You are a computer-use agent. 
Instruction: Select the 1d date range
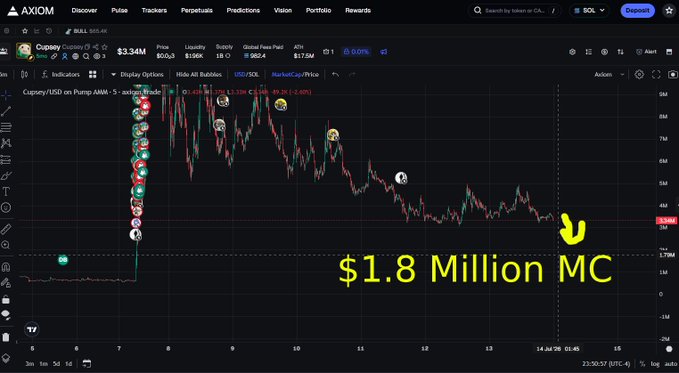click(68, 364)
